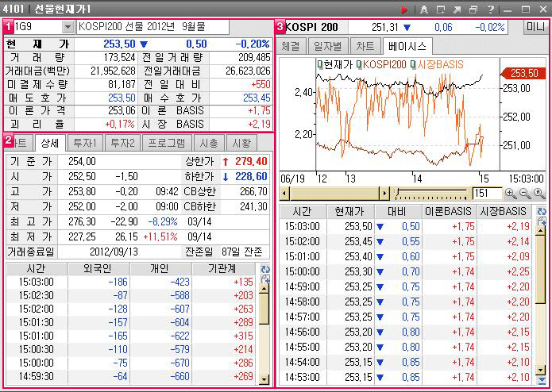Click the 기관계 column header
552x392 pixels.
tap(223, 269)
